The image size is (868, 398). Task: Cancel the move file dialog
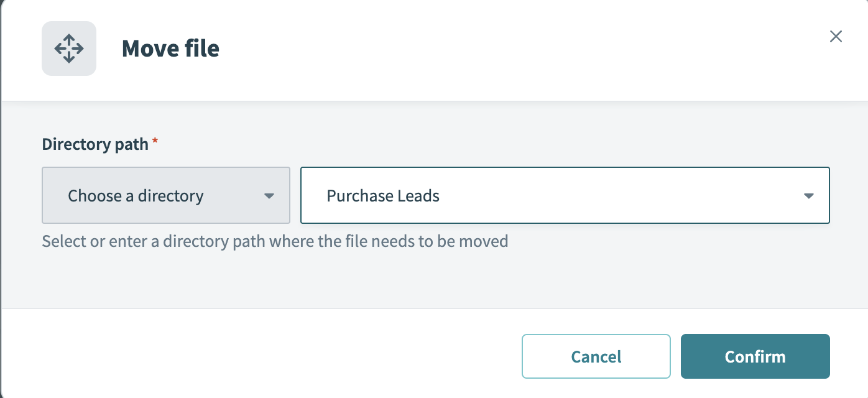click(x=596, y=356)
